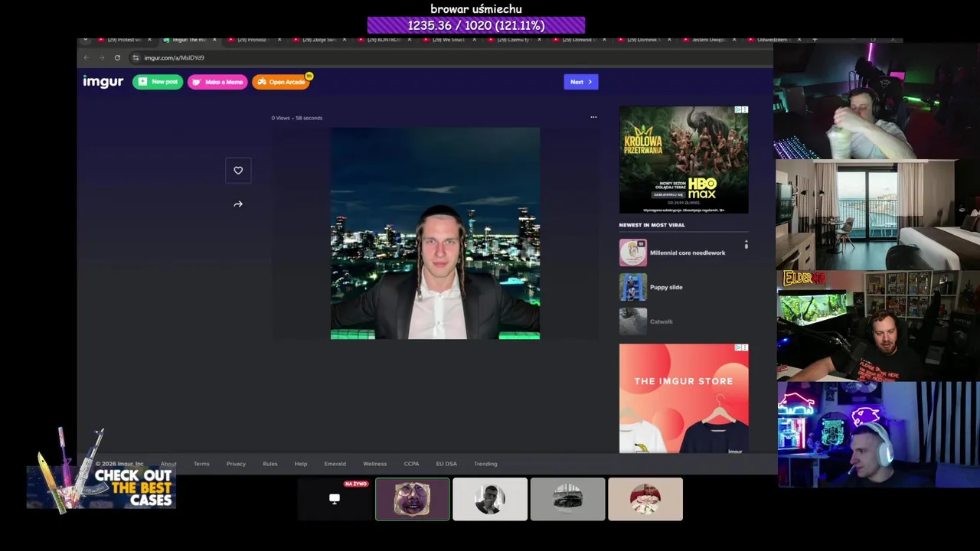Click the Next post button
The height and width of the screenshot is (551, 980).
coord(581,82)
